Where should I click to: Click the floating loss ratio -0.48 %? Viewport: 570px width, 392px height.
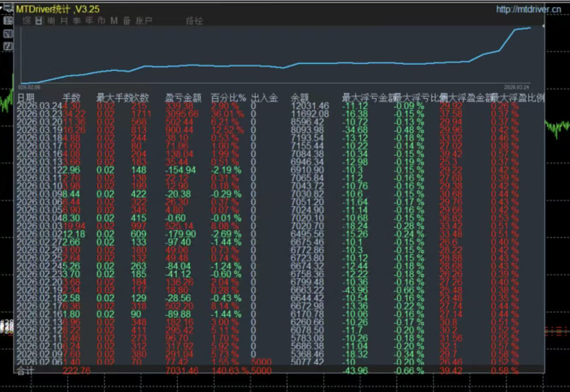coord(409,130)
